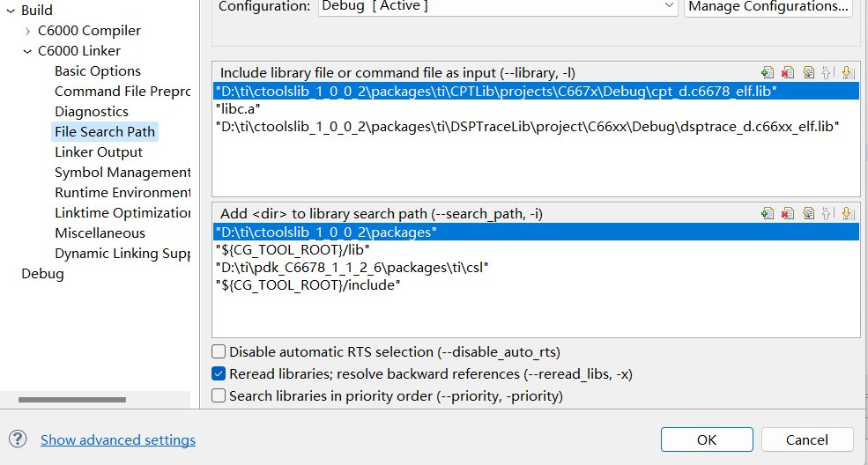Viewport: 868px width, 465px height.
Task: Click Add icon for library search path
Action: [768, 213]
